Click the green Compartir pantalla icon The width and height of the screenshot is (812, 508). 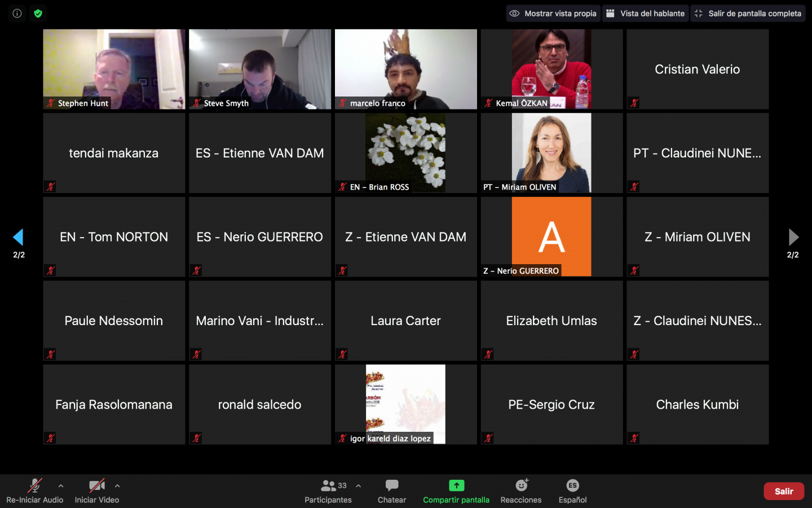[x=456, y=485]
